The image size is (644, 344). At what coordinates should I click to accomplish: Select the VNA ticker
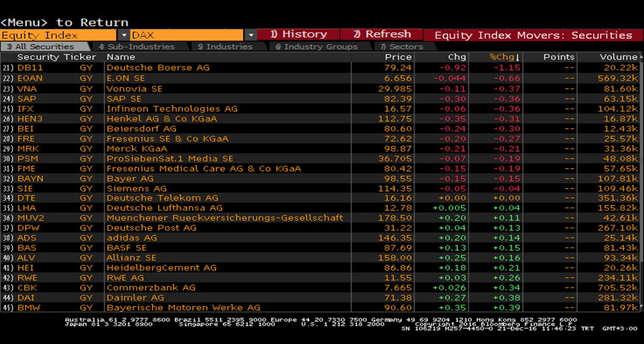tap(27, 89)
